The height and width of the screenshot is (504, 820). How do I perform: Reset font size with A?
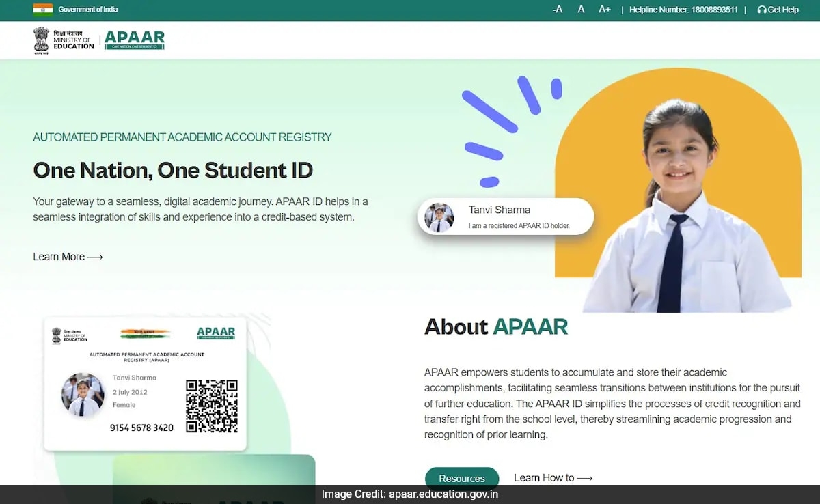pyautogui.click(x=581, y=10)
